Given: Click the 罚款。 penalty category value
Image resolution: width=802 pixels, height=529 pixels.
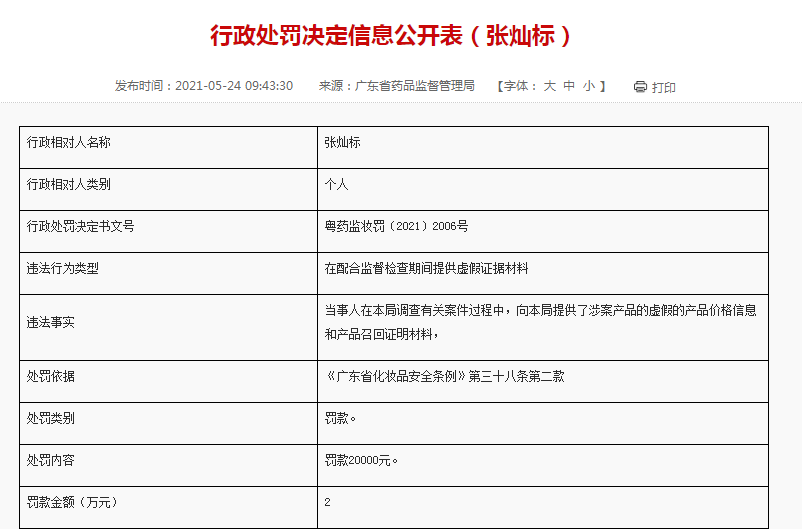Looking at the screenshot, I should (340, 418).
